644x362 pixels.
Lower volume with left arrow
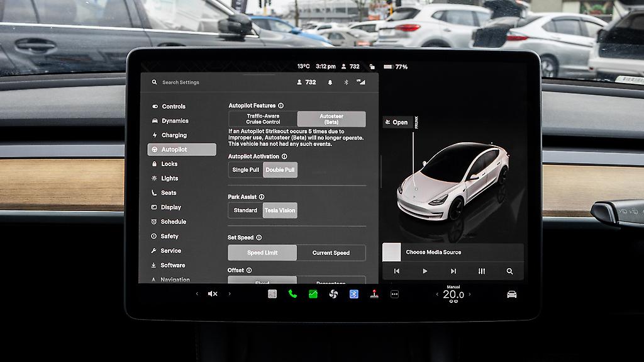click(197, 294)
